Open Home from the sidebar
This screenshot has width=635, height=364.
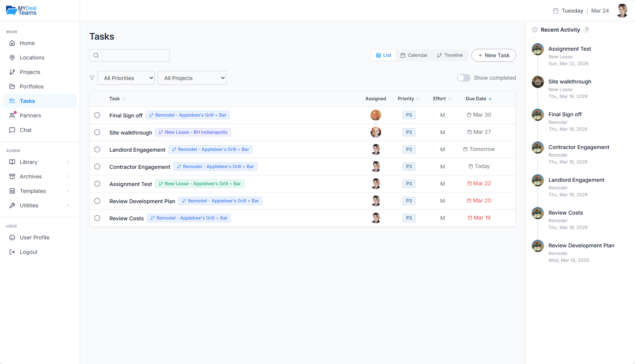point(40,43)
